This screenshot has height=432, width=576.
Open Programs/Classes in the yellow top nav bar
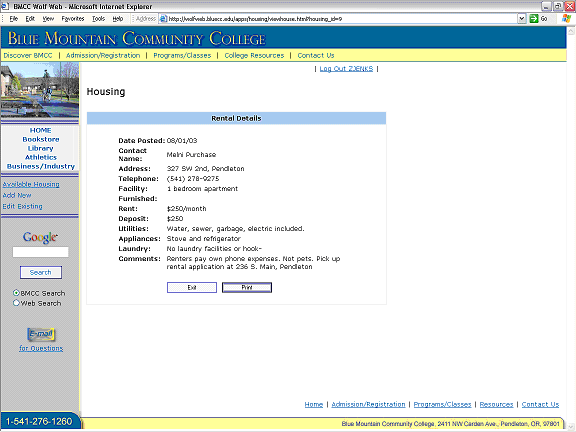182,55
